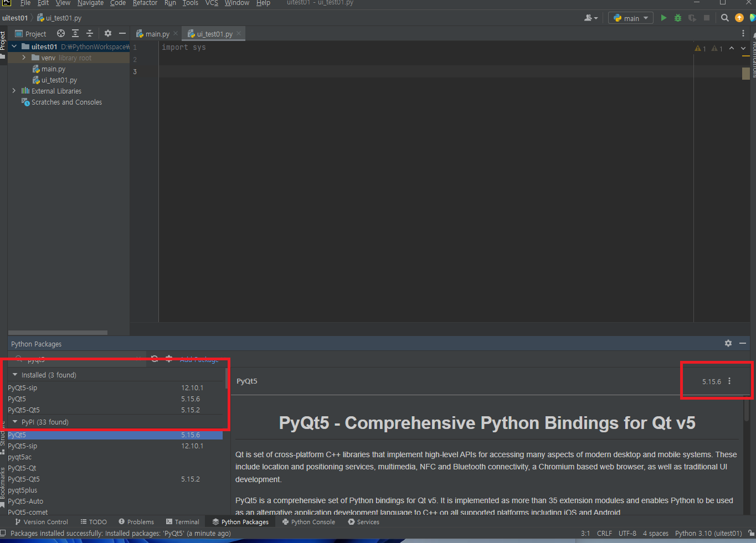Image resolution: width=756 pixels, height=543 pixels.
Task: Open the Services tool window
Action: pos(363,522)
